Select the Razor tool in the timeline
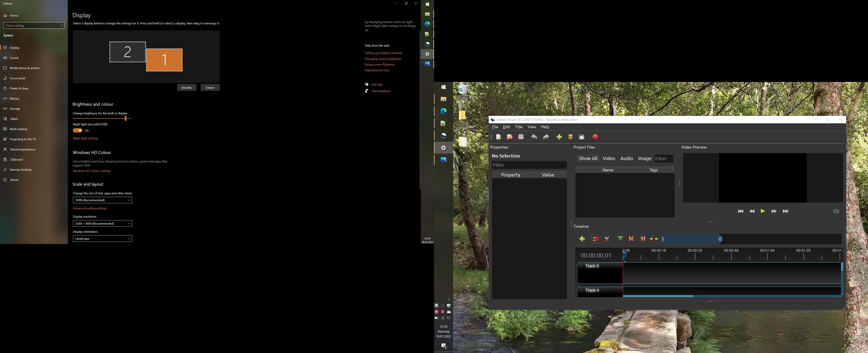This screenshot has height=353, width=868. 607,239
